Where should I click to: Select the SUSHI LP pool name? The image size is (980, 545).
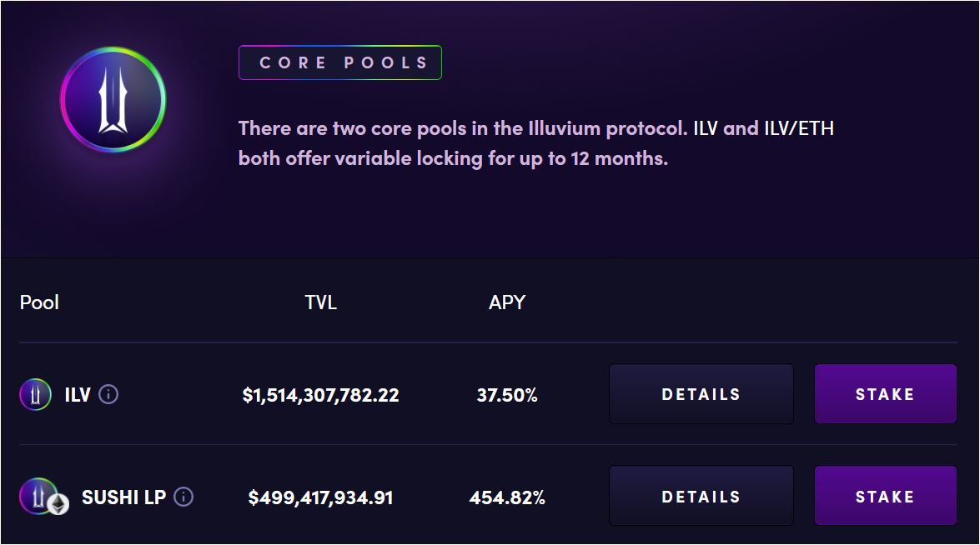pos(123,497)
